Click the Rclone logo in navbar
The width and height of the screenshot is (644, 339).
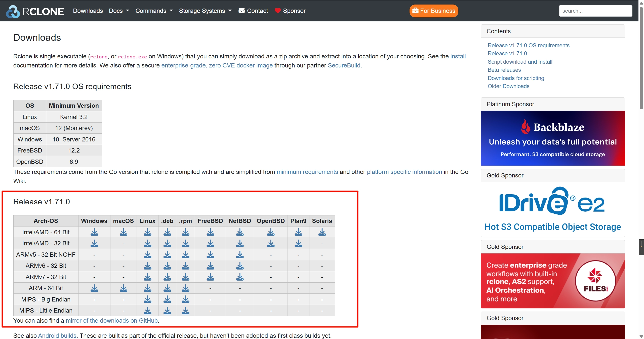tap(35, 11)
